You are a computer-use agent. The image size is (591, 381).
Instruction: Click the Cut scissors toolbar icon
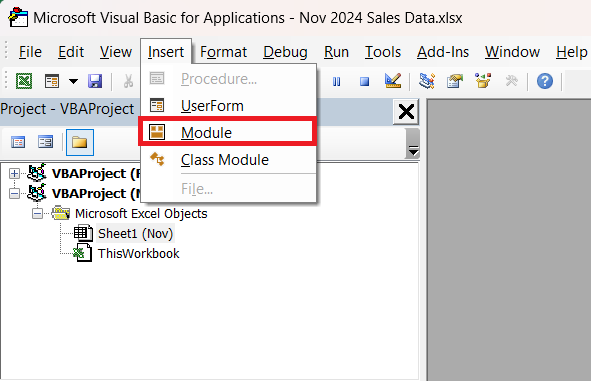pos(129,81)
